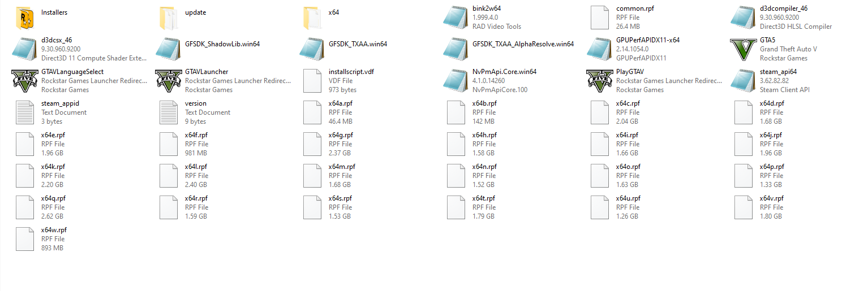This screenshot has height=291, width=868.
Task: Click the version text document icon
Action: 169,112
